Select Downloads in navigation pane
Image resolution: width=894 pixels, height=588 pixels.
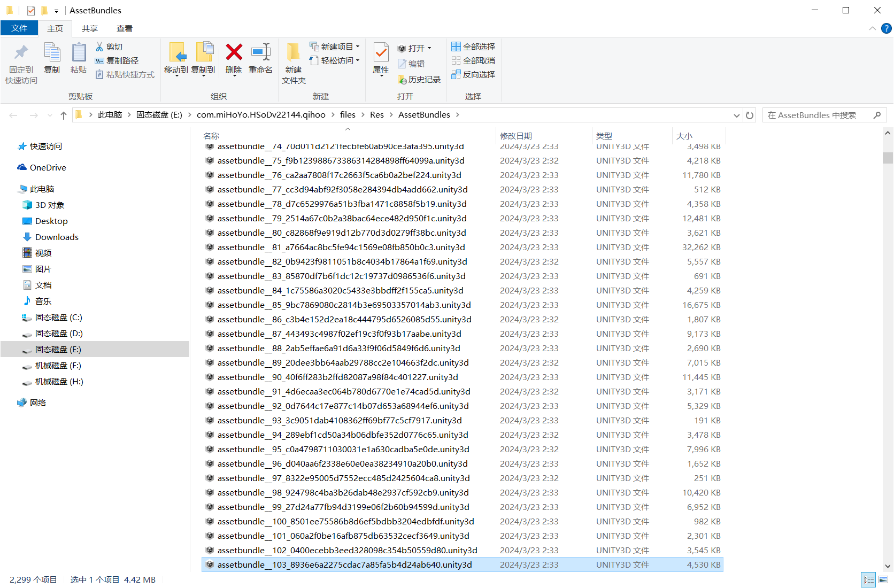pyautogui.click(x=57, y=237)
